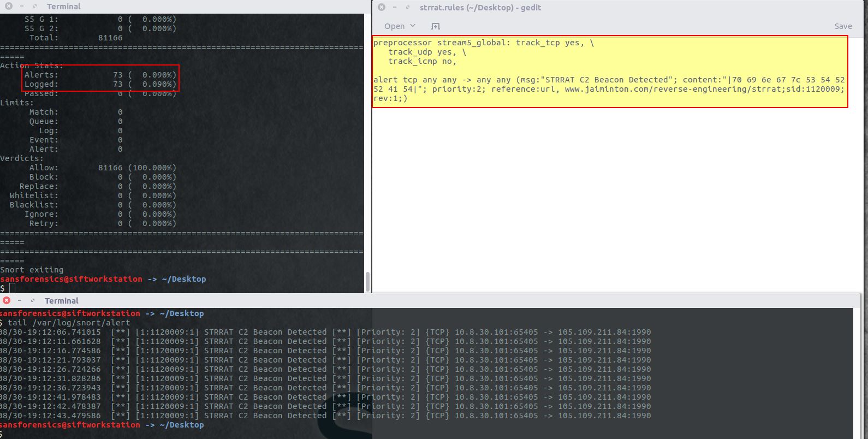Click the upper Terminal's vertical scrollbar thumb
Viewport: 868px width, 439px height.
(x=367, y=282)
